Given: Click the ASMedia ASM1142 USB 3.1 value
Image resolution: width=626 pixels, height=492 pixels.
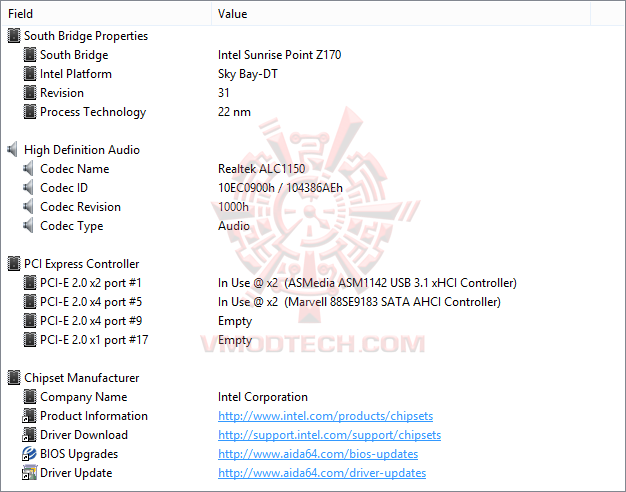Looking at the screenshot, I should pos(367,283).
